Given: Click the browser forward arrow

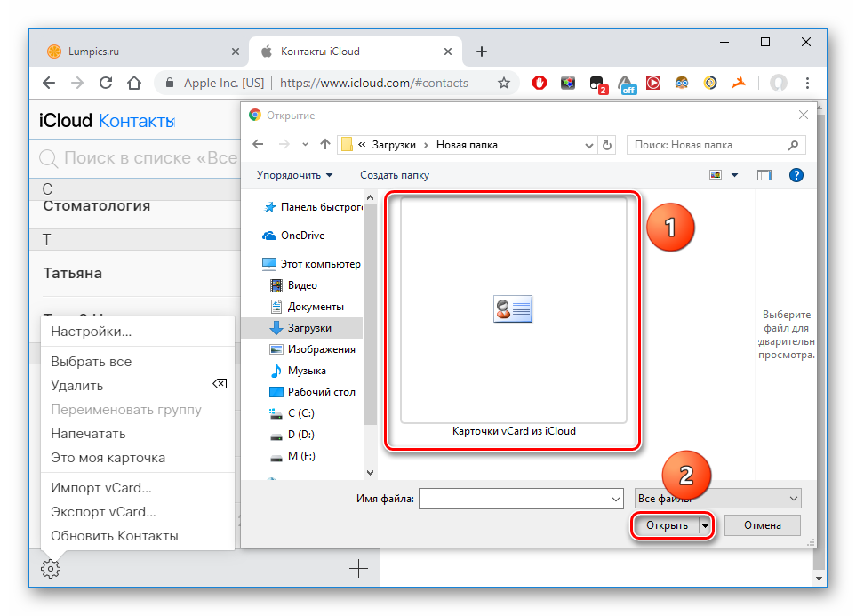Looking at the screenshot, I should coord(77,83).
